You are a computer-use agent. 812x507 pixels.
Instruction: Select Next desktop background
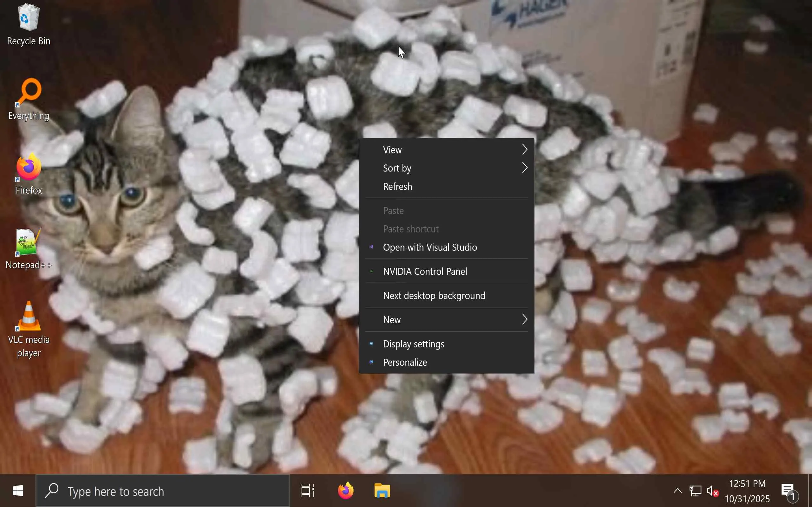point(434,295)
